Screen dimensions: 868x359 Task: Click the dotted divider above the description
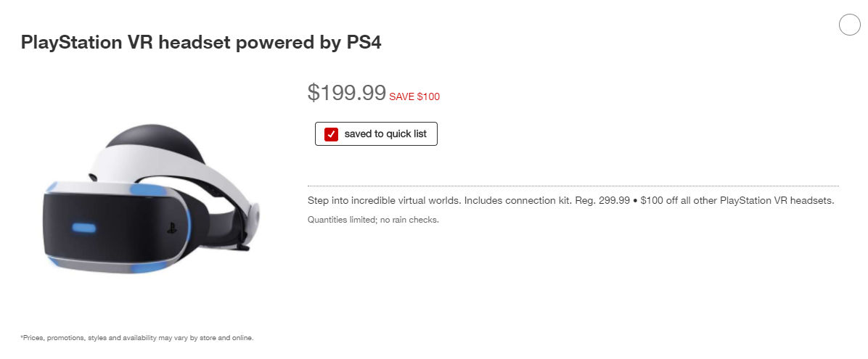click(x=573, y=186)
